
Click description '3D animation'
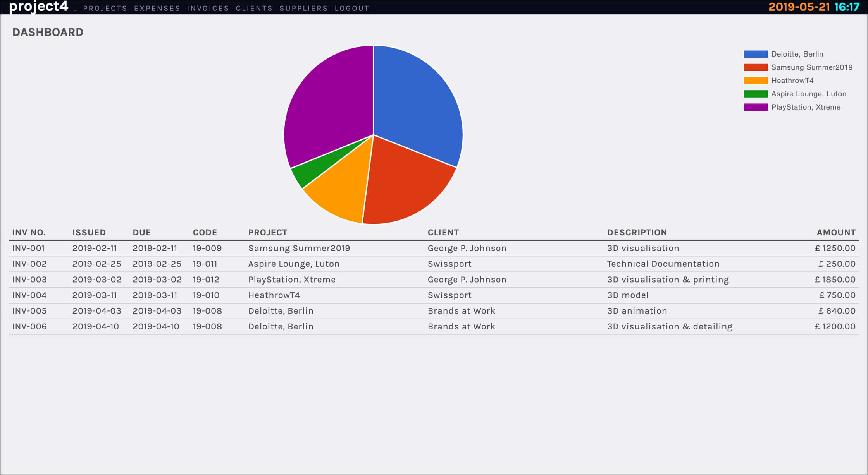(637, 311)
